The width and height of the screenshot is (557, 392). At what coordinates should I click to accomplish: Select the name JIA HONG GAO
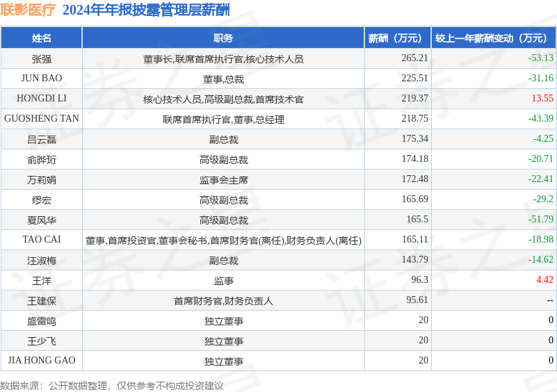coord(42,361)
